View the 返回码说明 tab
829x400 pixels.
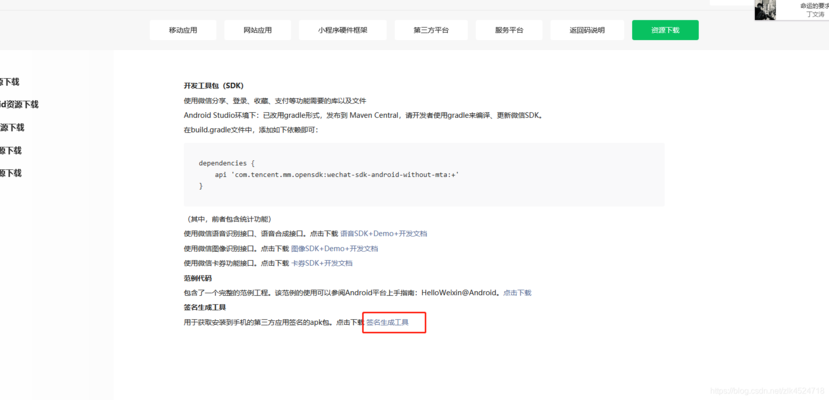[x=587, y=30]
